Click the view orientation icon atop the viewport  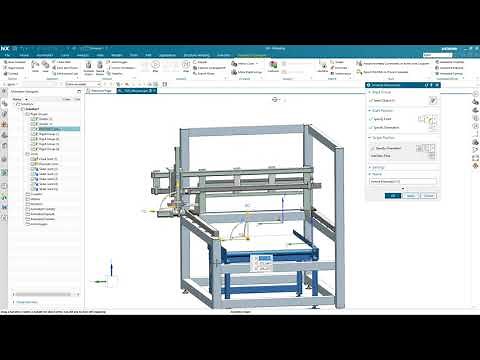pyautogui.click(x=275, y=99)
